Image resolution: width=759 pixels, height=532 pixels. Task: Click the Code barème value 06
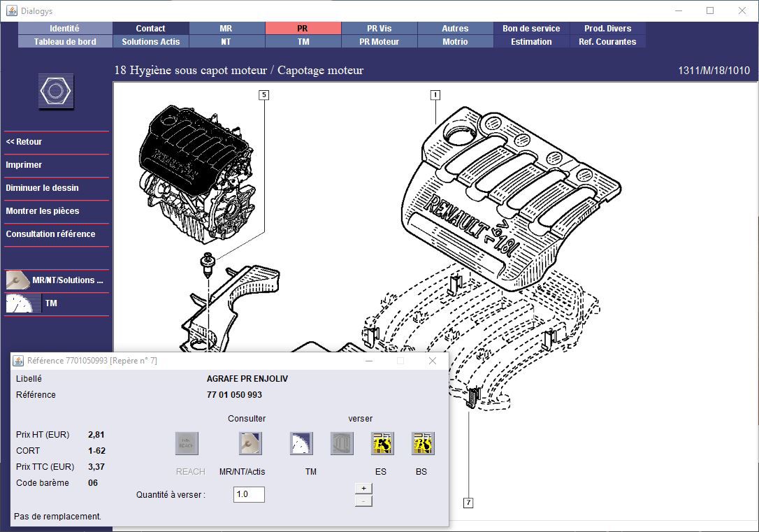(x=93, y=483)
